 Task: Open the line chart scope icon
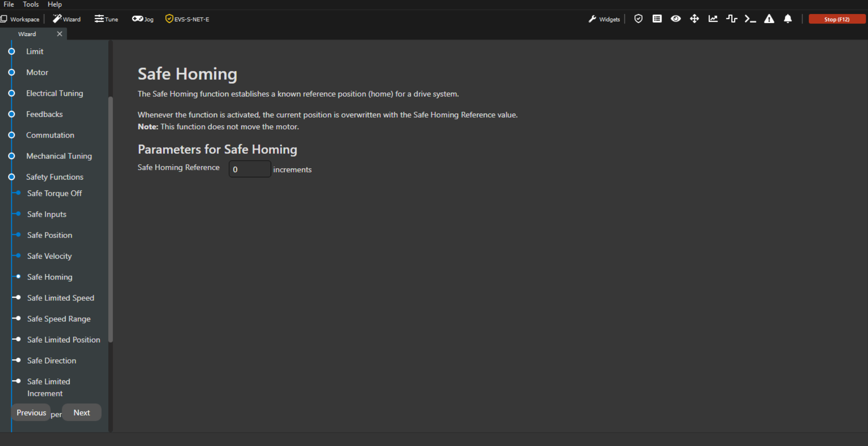[713, 19]
